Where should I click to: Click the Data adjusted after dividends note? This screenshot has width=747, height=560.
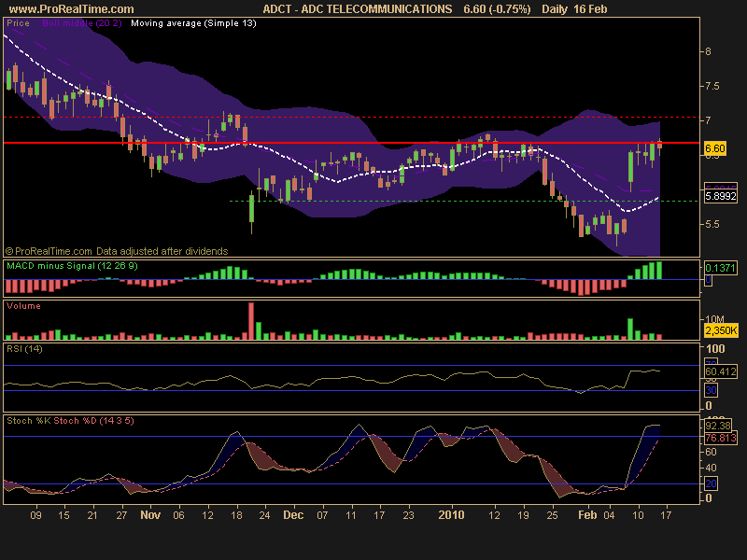point(162,251)
